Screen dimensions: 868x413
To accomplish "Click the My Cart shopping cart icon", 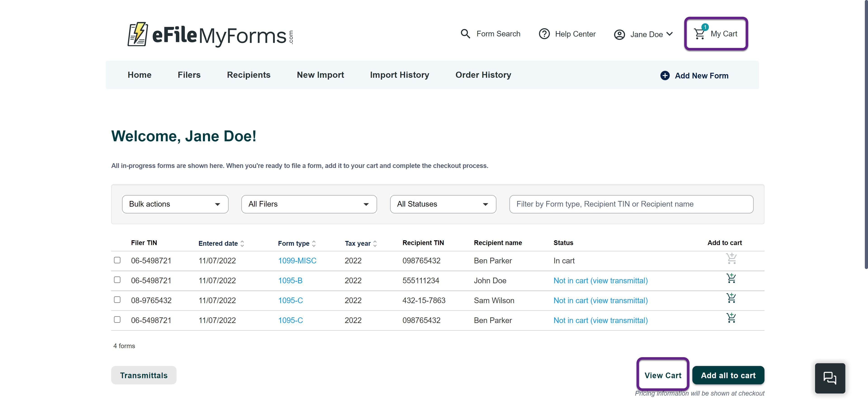I will [700, 34].
